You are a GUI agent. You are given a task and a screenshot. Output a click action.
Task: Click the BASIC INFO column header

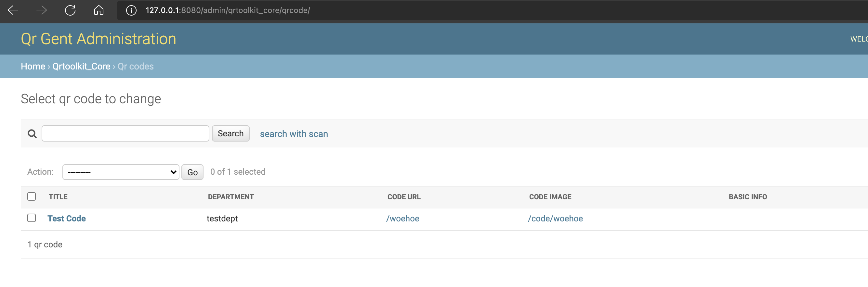tap(748, 197)
